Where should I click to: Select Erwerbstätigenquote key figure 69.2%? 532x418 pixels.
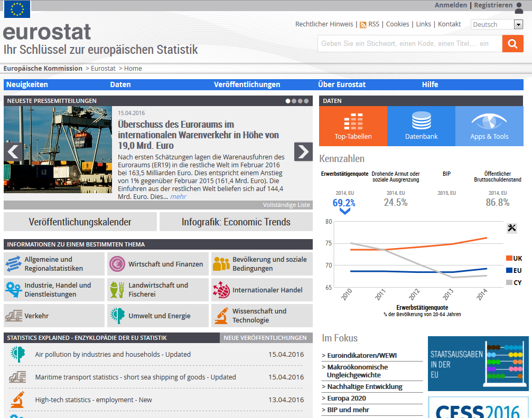point(344,203)
